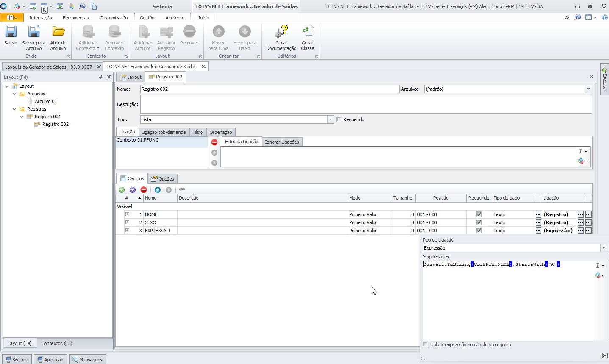Expand the NOME field row
Screen dimensions: 609x364
(127, 214)
